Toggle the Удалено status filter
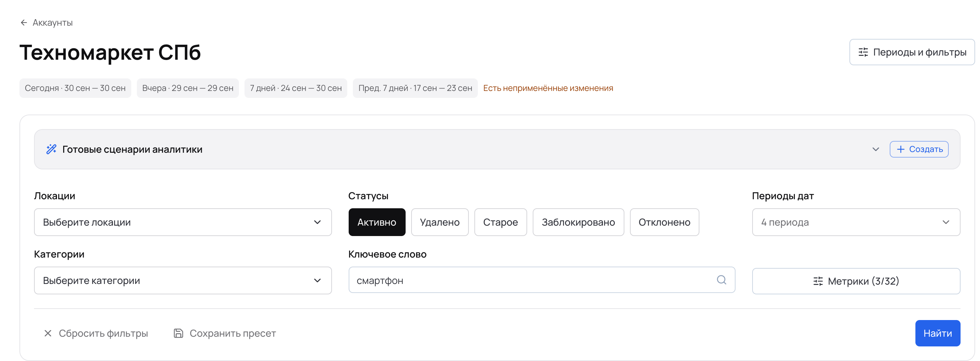980x361 pixels. pos(440,222)
